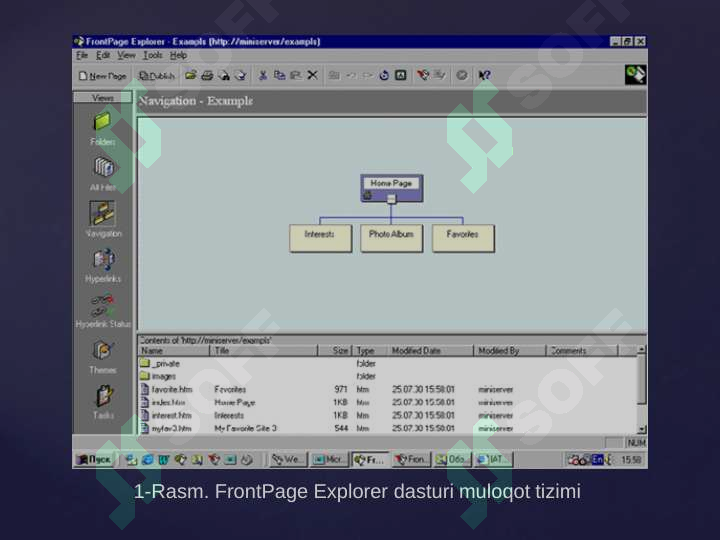The height and width of the screenshot is (540, 720).
Task: Switch to the 'Fr...' active taskbar button
Action: point(370,459)
